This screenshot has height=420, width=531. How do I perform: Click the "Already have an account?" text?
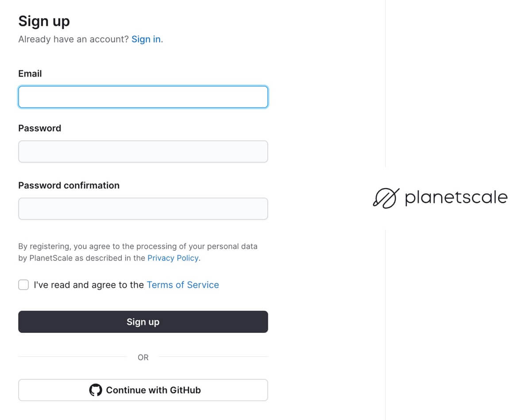click(x=73, y=39)
